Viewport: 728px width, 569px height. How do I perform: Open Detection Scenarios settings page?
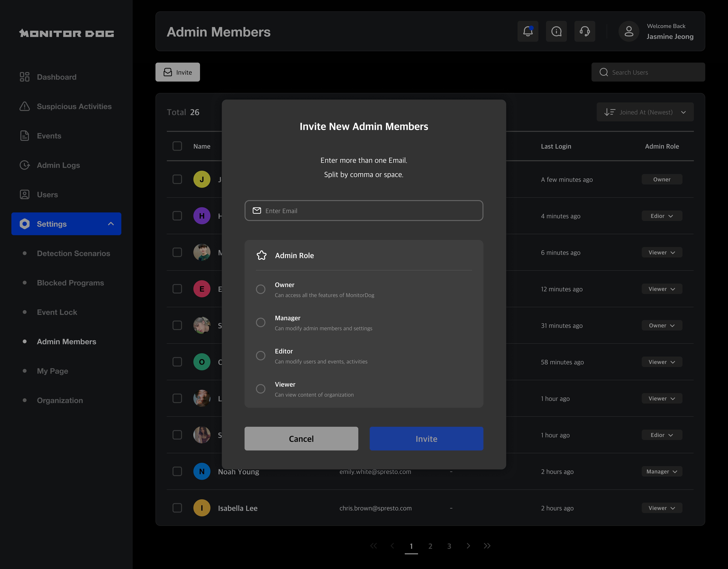[x=73, y=253]
